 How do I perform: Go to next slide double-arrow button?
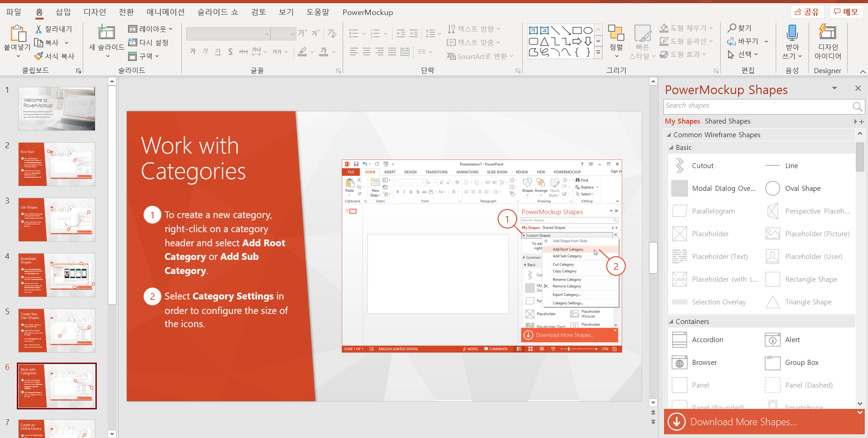click(653, 422)
